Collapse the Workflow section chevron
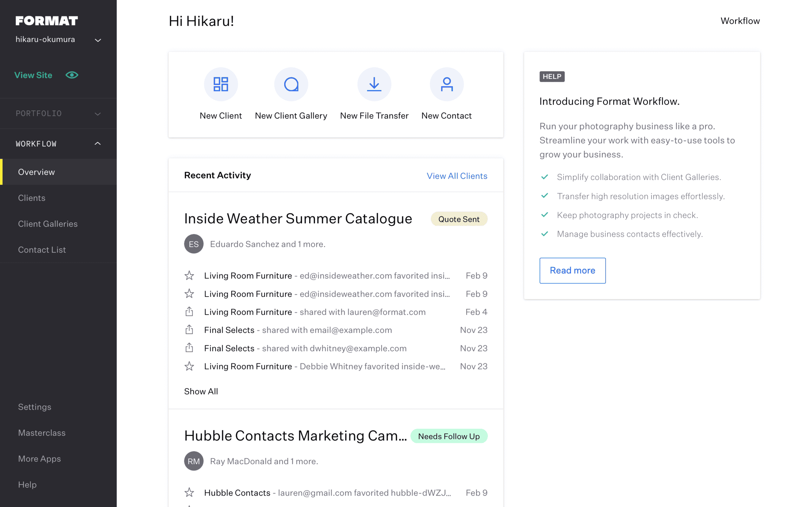 point(98,144)
